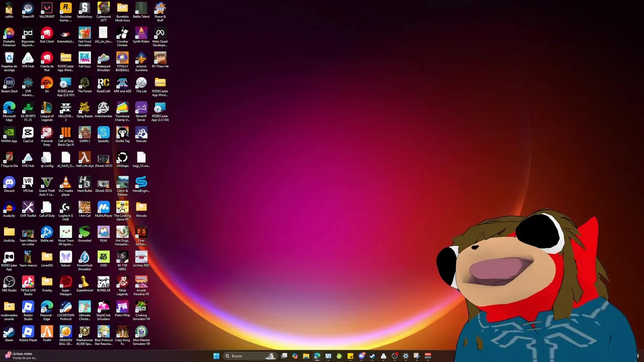This screenshot has height=362, width=644.
Task: Open the Half-Life Alyx shortcut
Action: tap(85, 160)
